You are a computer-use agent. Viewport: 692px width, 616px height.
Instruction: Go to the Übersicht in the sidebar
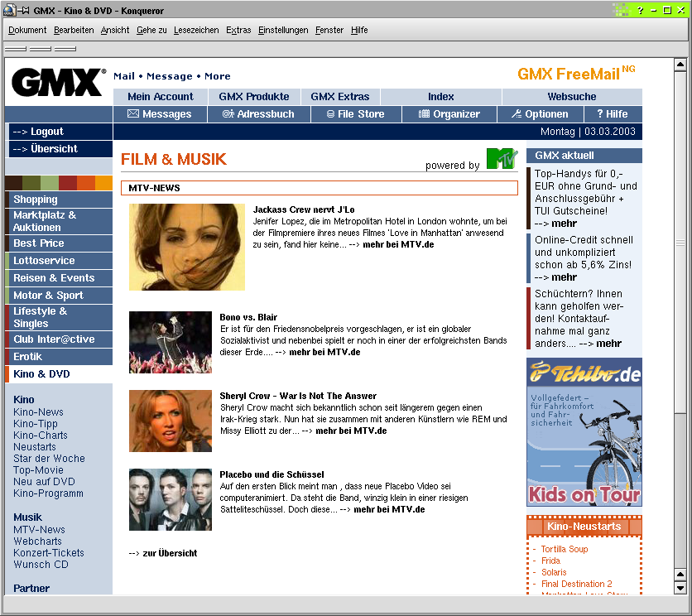(x=60, y=149)
